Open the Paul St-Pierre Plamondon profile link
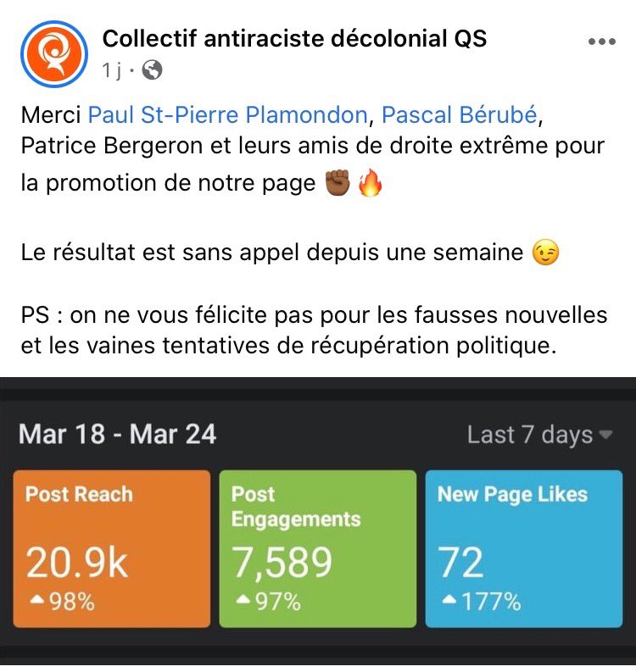Screen dimensions: 636x672 (x=230, y=114)
